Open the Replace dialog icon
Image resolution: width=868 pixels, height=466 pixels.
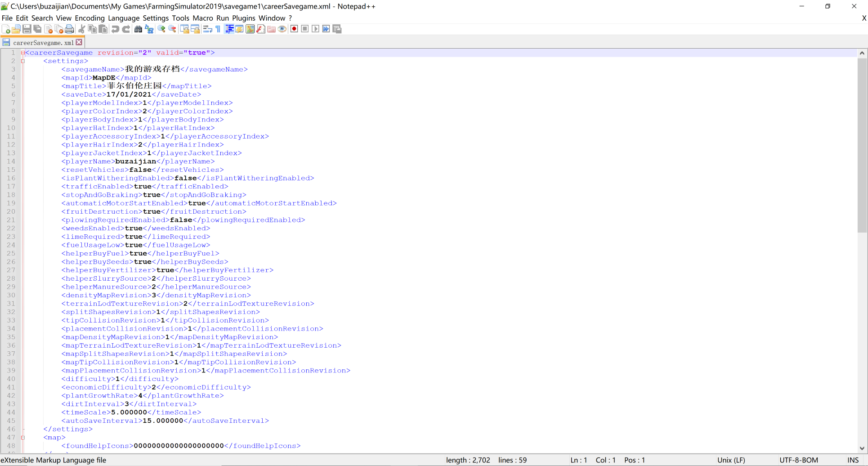tap(149, 29)
